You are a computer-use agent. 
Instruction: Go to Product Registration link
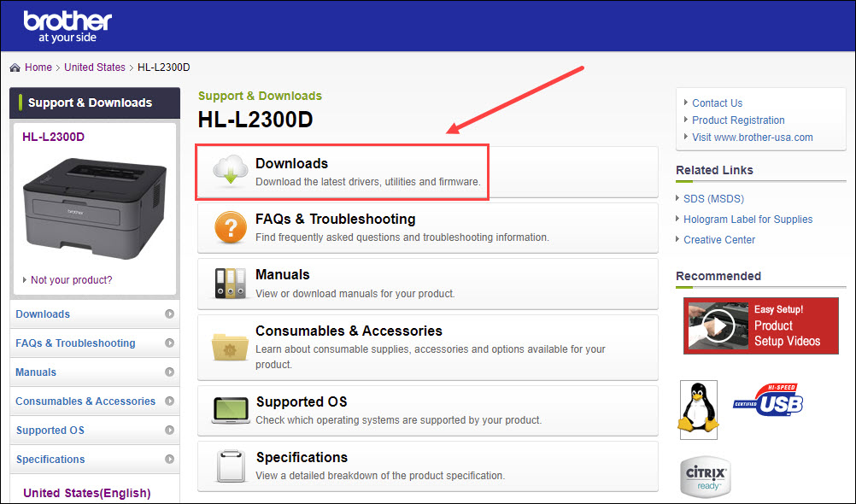tap(738, 120)
